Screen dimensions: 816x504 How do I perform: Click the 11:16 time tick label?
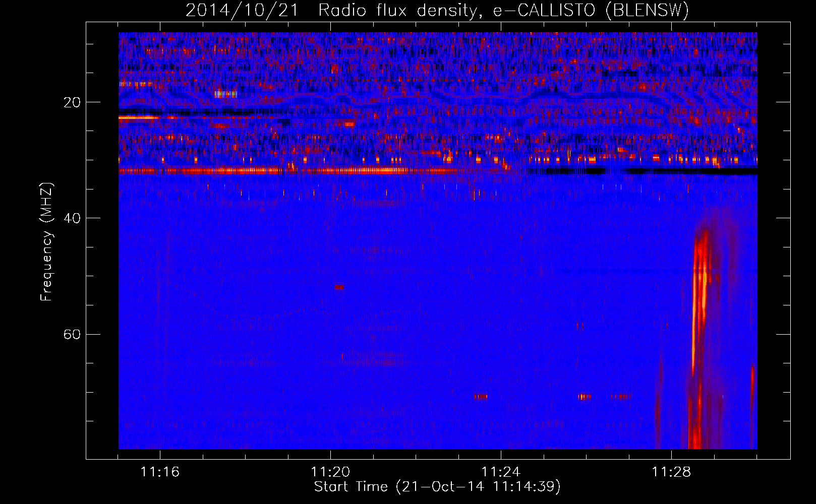(x=160, y=472)
